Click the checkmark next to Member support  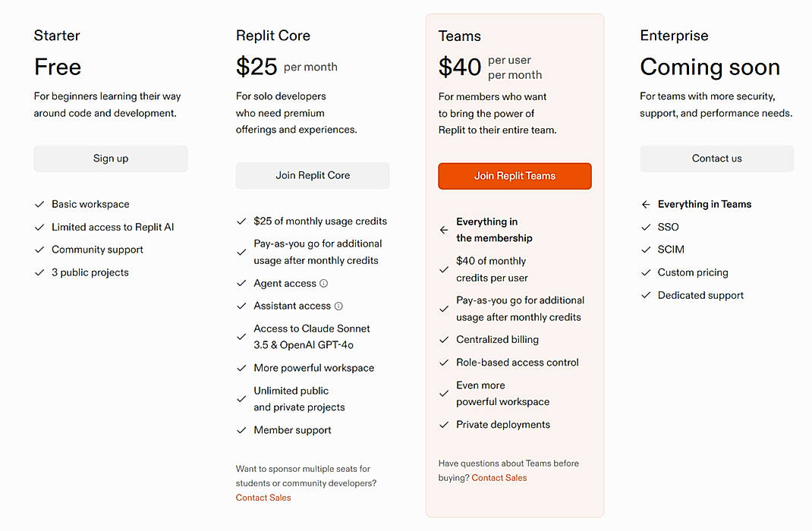241,430
